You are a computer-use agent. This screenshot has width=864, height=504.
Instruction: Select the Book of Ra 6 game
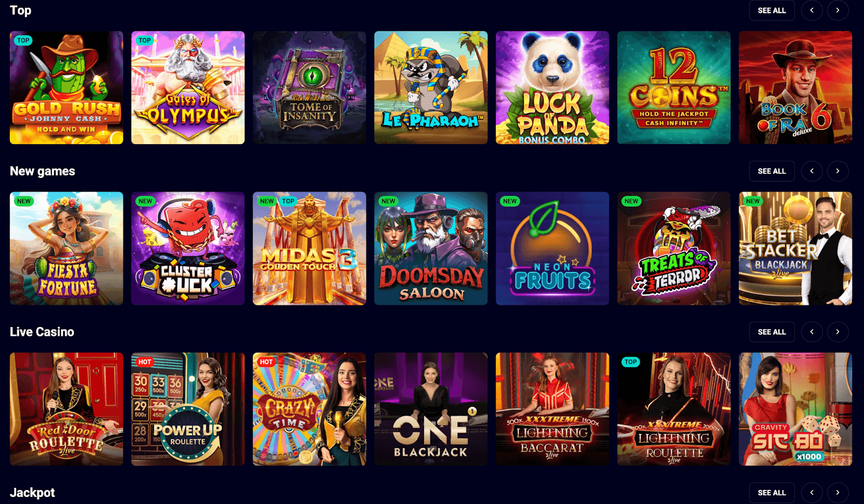point(795,87)
